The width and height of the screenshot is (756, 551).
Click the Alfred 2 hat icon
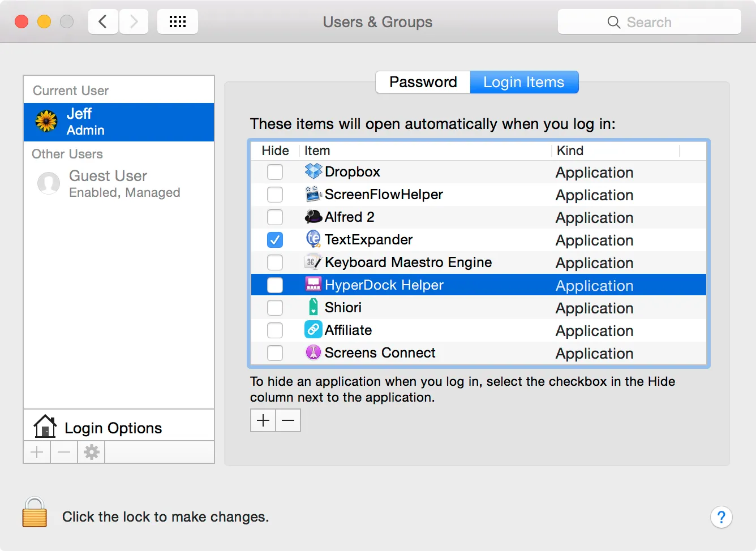pos(313,217)
